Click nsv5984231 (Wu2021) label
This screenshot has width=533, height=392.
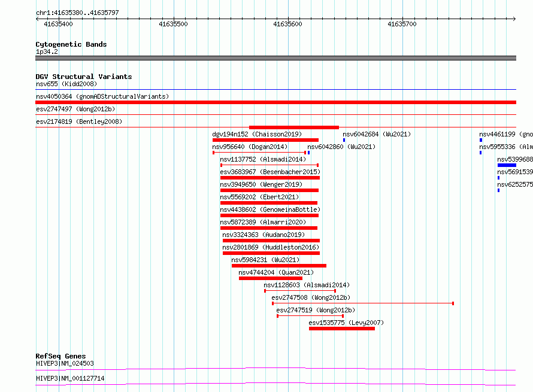click(265, 260)
